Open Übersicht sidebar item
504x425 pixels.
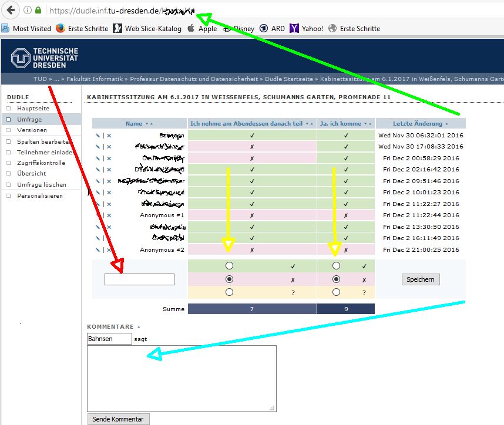(x=32, y=174)
